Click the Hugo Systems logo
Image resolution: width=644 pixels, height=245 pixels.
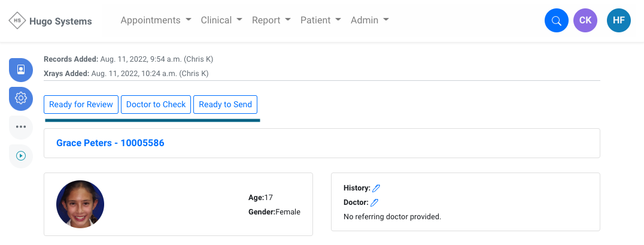tap(50, 21)
